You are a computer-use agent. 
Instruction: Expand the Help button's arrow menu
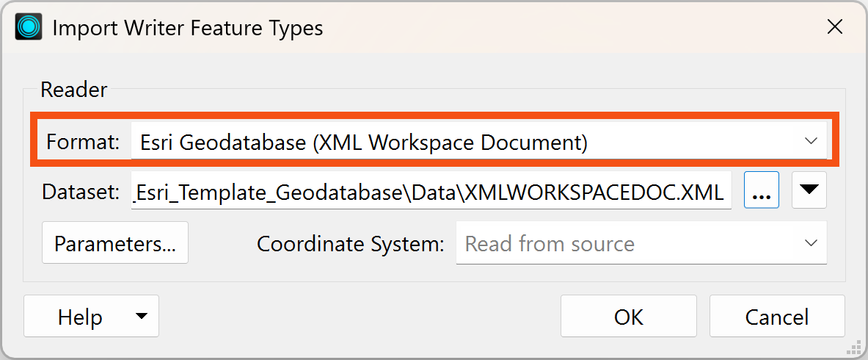(x=142, y=316)
